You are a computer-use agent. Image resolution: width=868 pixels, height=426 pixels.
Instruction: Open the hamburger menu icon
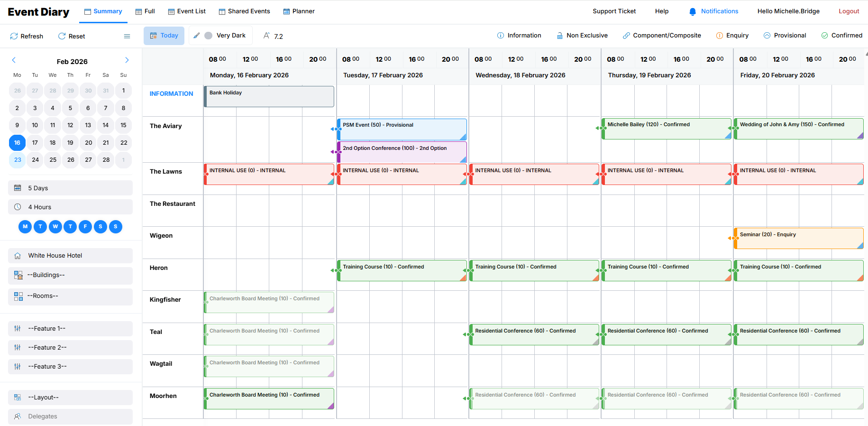click(127, 36)
